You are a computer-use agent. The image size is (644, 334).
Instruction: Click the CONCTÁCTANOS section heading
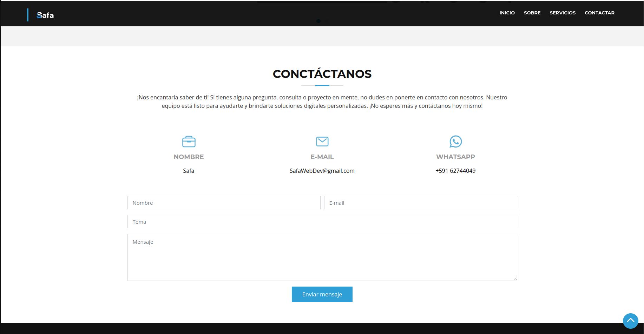point(322,74)
